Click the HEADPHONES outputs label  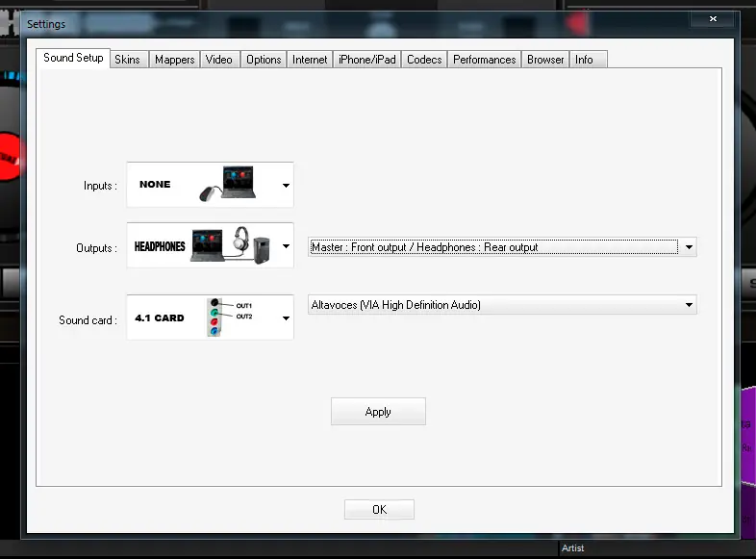pyautogui.click(x=160, y=246)
